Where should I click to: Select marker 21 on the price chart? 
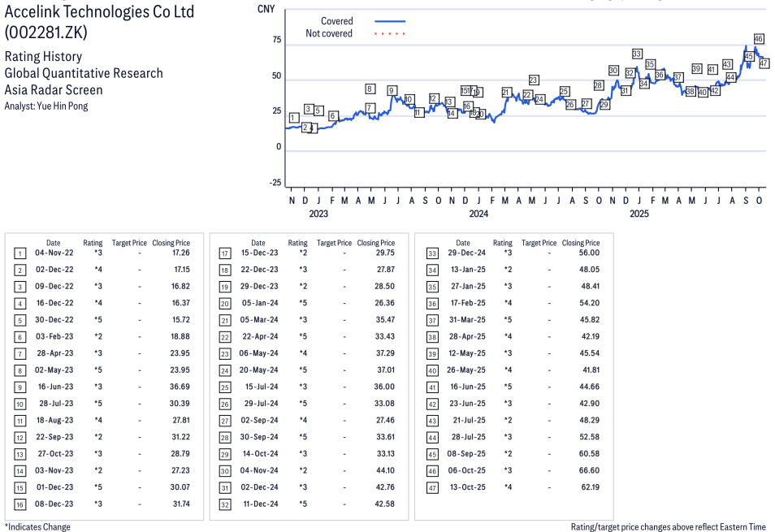[506, 93]
